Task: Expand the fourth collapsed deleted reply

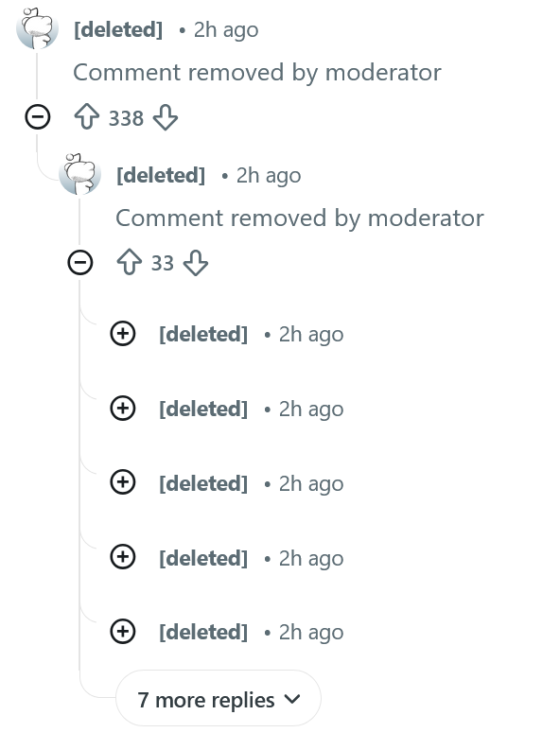Action: [123, 557]
